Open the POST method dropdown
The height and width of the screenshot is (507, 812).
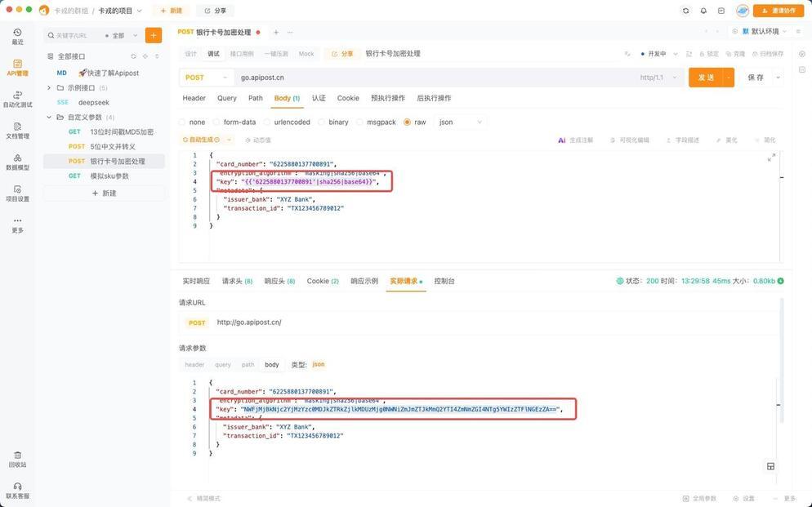pos(206,78)
